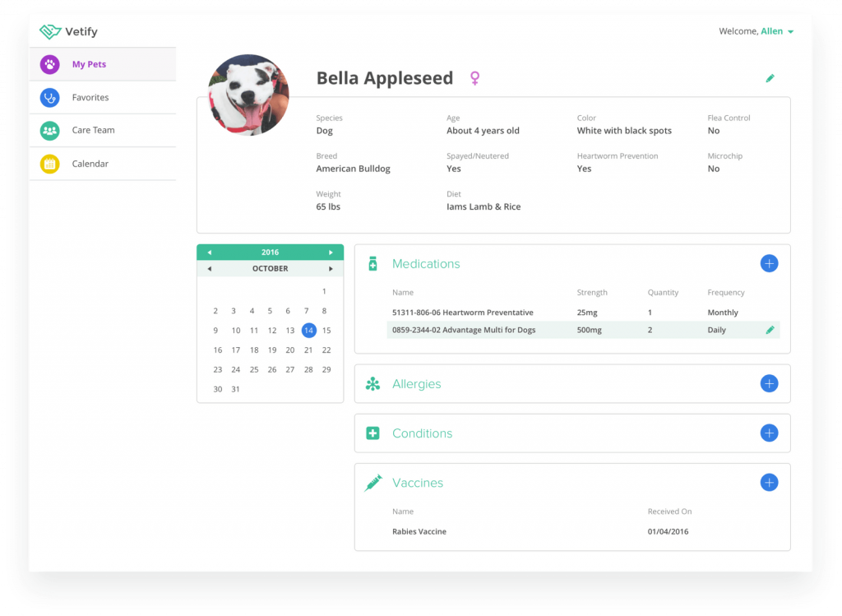
Task: Click the female gender symbol beside Bella Appleseed
Action: pyautogui.click(x=474, y=76)
